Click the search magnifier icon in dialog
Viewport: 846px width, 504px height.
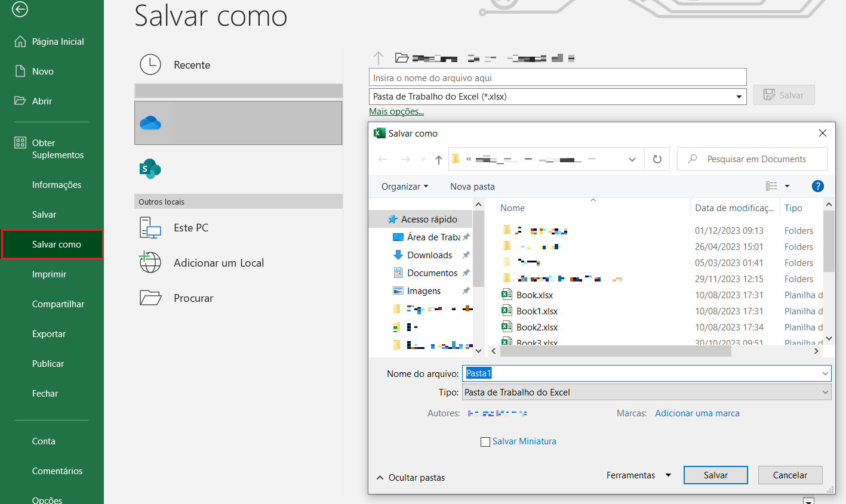693,159
